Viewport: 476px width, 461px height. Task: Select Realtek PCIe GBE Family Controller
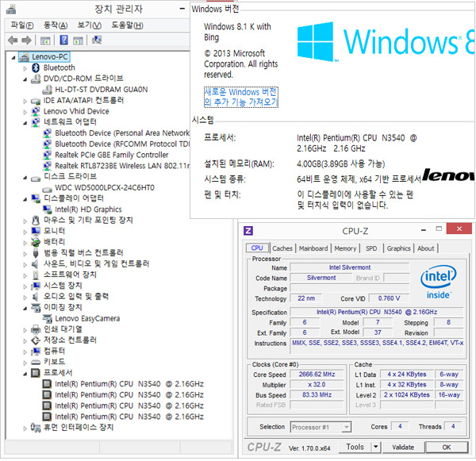pyautogui.click(x=111, y=155)
